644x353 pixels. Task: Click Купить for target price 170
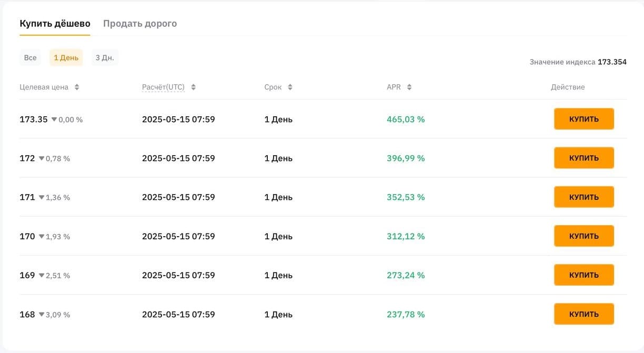coord(584,236)
